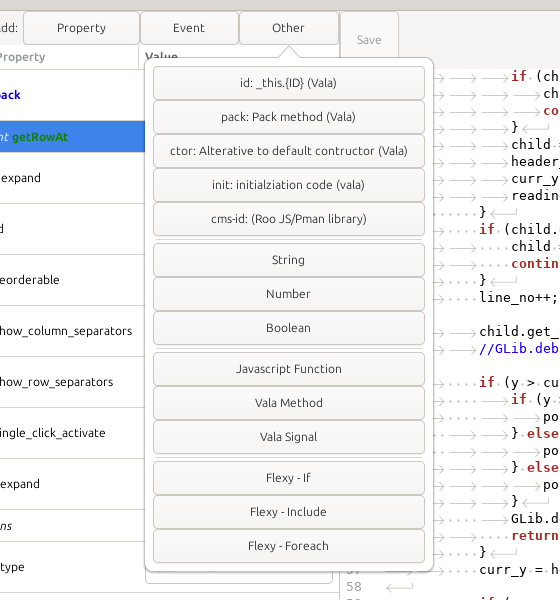Select the reorderable property row
The width and height of the screenshot is (560, 600).
(x=72, y=280)
